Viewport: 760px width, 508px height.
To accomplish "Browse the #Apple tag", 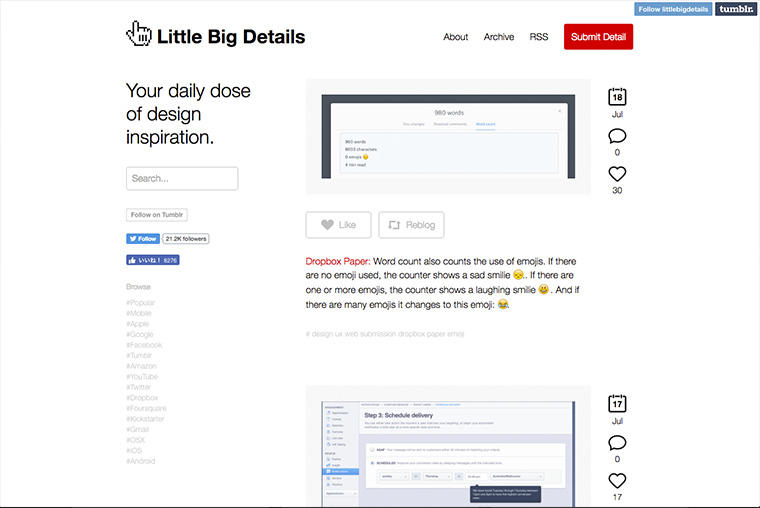I will pyautogui.click(x=138, y=324).
